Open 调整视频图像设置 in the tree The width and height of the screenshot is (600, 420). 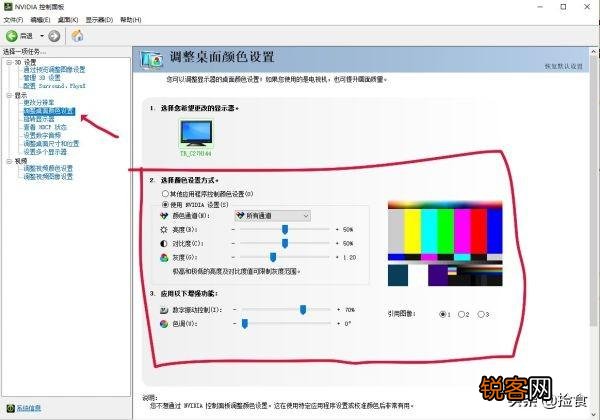(x=48, y=176)
